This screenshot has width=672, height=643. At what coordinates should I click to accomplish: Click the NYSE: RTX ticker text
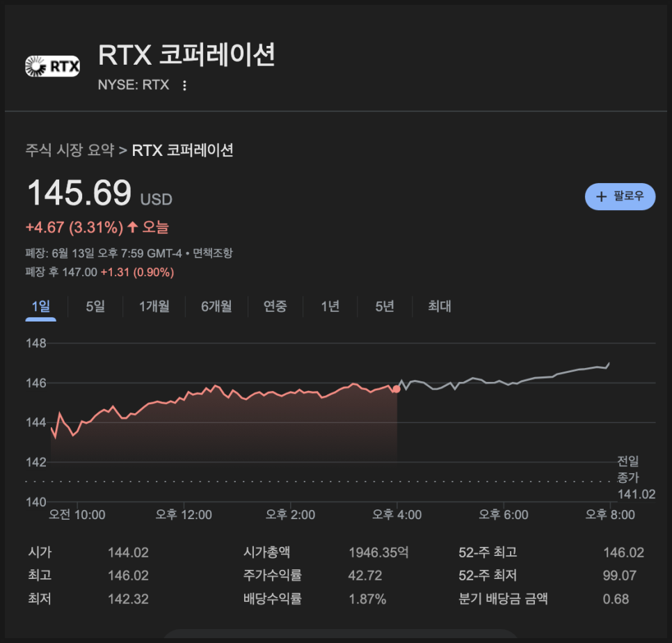coord(134,85)
